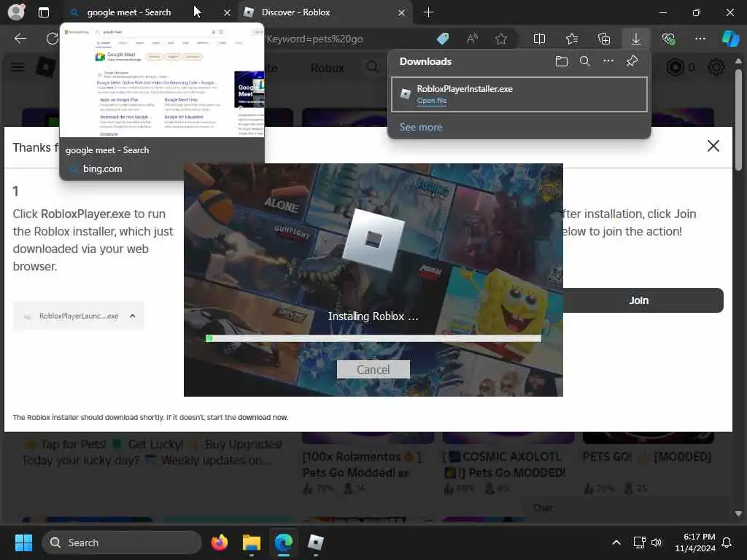The image size is (747, 560).
Task: Open File Explorer from the taskbar
Action: tap(251, 542)
